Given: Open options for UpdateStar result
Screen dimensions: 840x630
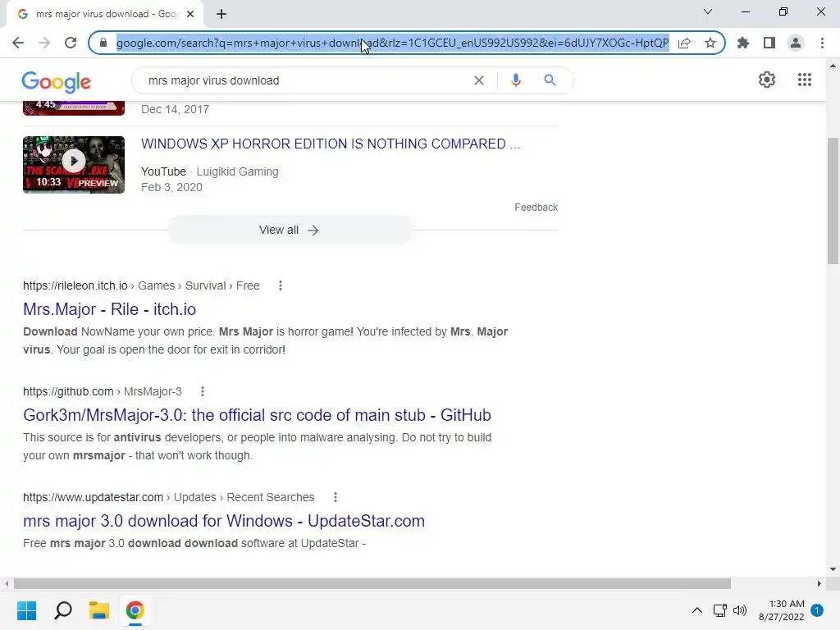Looking at the screenshot, I should [336, 497].
